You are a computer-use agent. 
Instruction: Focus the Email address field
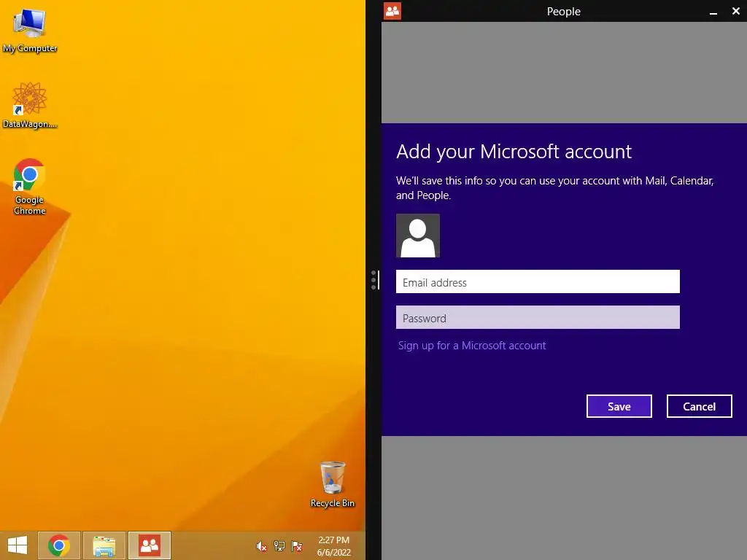coord(538,282)
